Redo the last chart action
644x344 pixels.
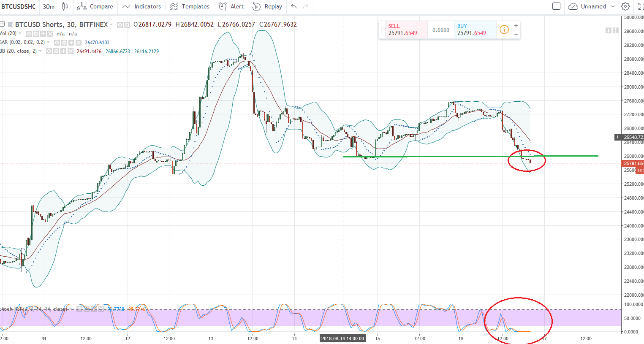(306, 6)
